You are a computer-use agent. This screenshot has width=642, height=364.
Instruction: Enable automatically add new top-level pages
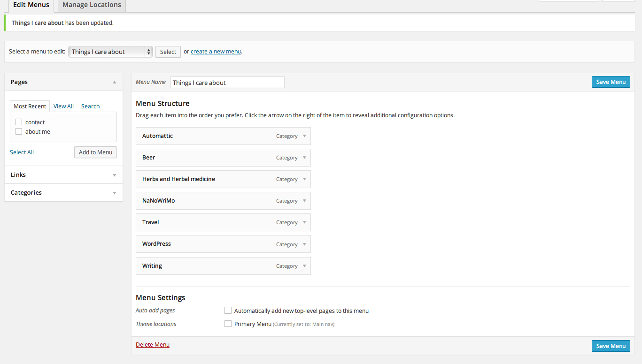click(x=228, y=311)
